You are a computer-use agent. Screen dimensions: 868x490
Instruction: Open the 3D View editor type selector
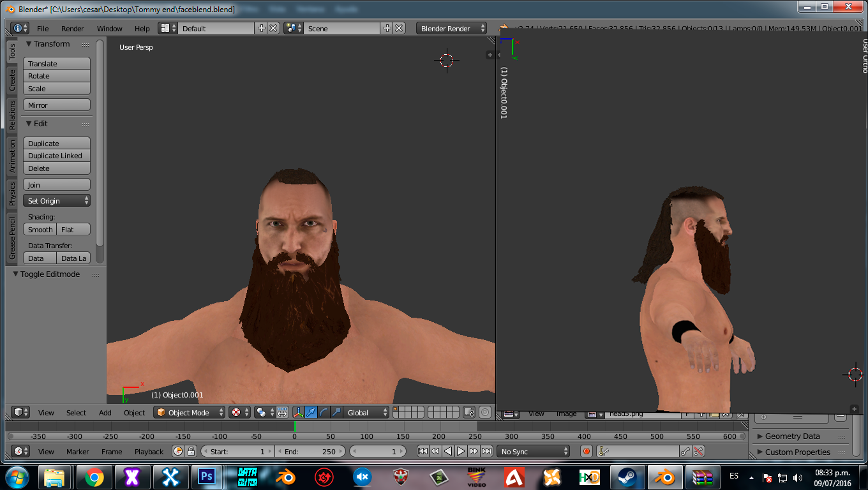pos(21,412)
